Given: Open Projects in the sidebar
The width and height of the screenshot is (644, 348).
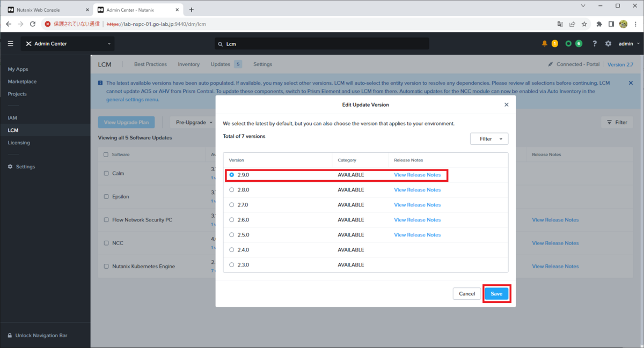Looking at the screenshot, I should (x=17, y=94).
